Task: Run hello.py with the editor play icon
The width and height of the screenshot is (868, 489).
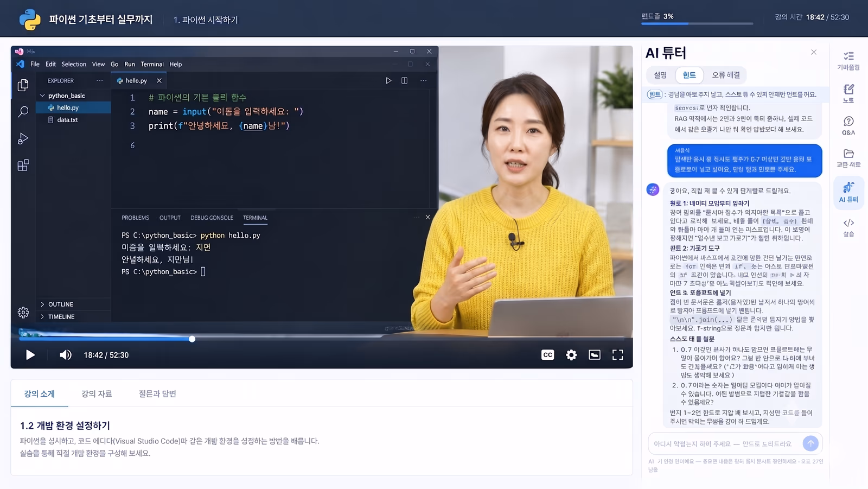Action: click(x=388, y=80)
